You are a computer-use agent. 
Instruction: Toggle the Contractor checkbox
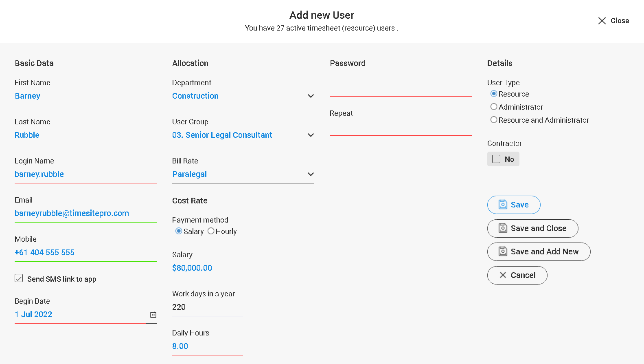coord(496,159)
